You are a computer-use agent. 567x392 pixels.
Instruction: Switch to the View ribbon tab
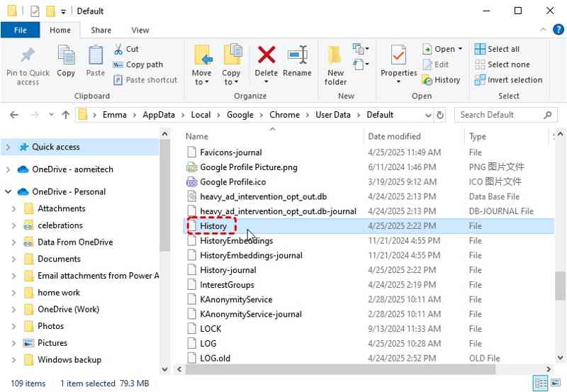(x=140, y=30)
